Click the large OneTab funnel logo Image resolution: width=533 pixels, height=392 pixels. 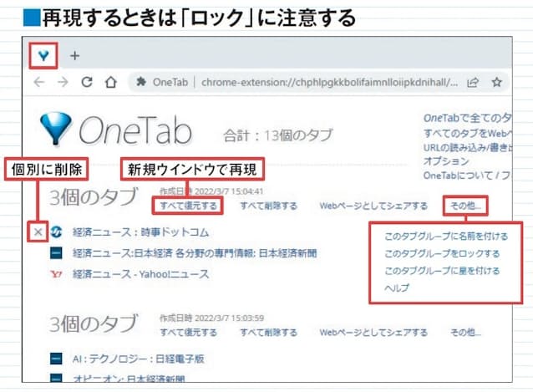click(x=56, y=129)
